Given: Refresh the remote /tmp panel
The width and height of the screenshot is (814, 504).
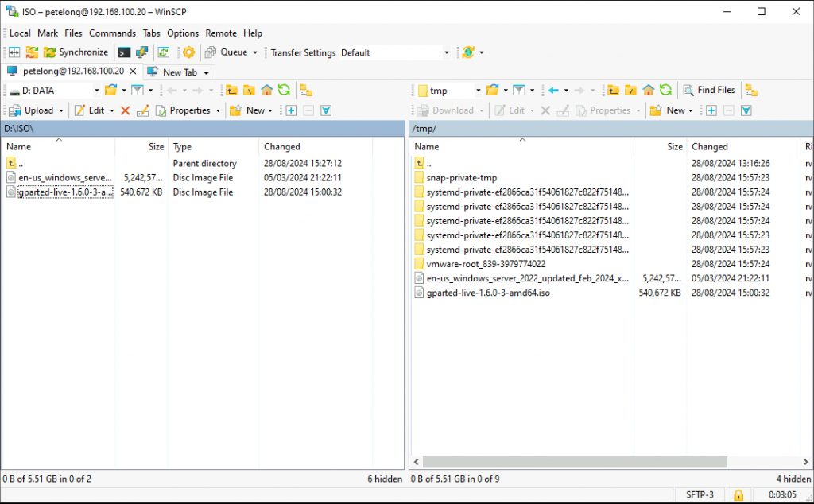Looking at the screenshot, I should [x=665, y=90].
